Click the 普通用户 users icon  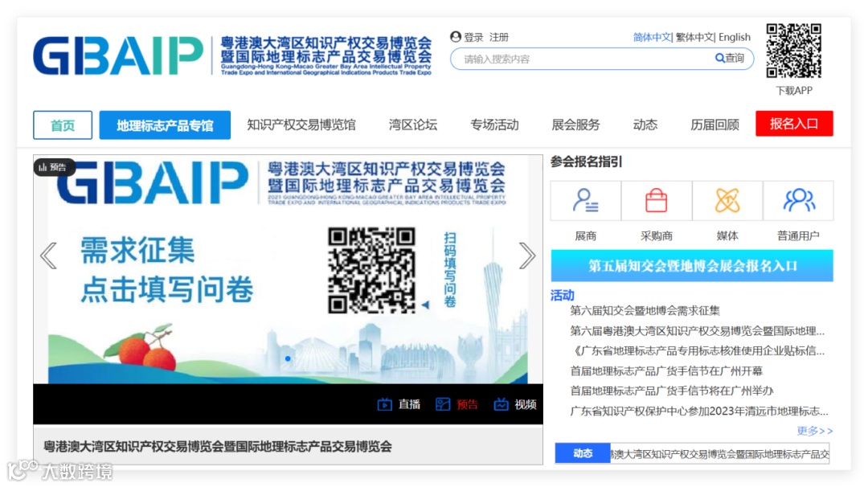[x=798, y=200]
